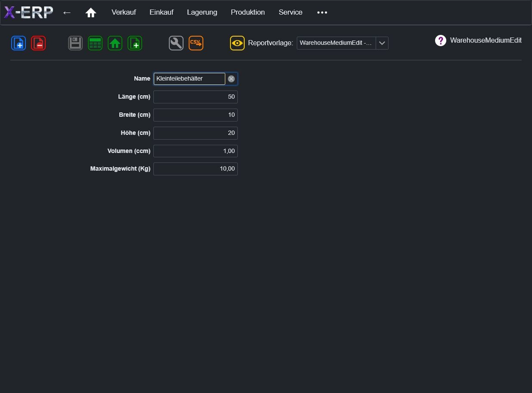The width and height of the screenshot is (532, 393).
Task: Click the Länge (cm) input field
Action: click(196, 97)
